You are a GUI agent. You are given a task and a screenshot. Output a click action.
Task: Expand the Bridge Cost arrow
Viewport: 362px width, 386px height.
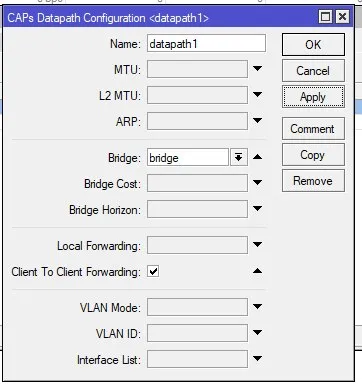(x=257, y=183)
